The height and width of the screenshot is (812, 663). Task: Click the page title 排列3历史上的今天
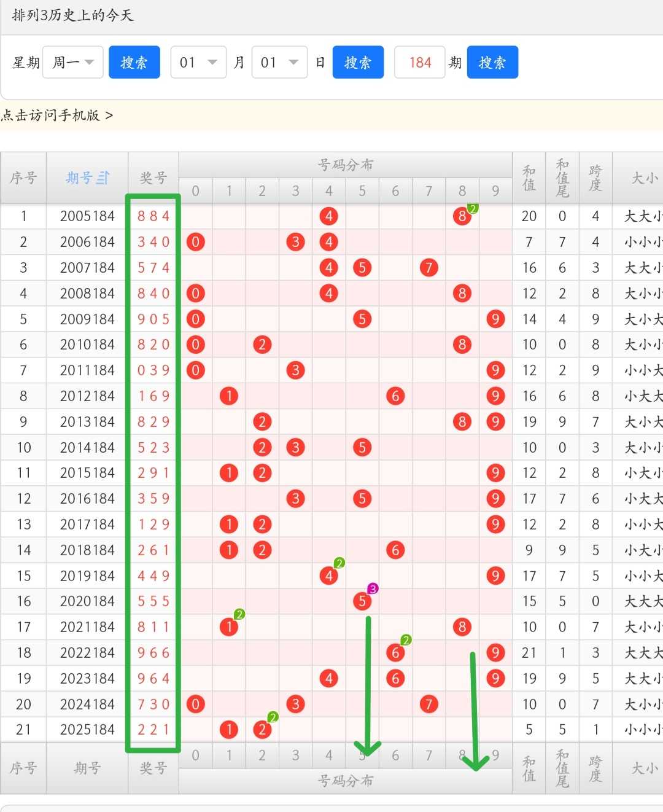point(72,15)
